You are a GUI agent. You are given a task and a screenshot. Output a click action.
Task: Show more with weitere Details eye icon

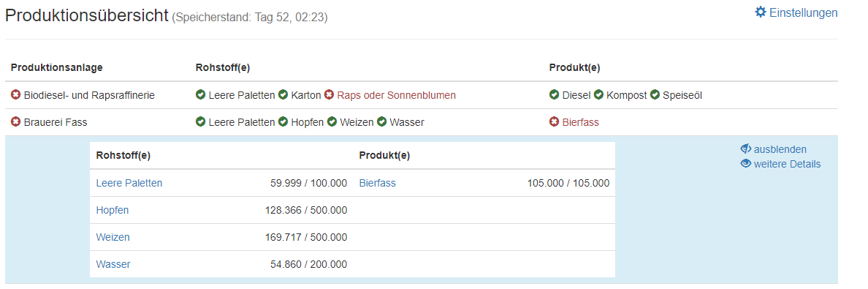coord(746,164)
